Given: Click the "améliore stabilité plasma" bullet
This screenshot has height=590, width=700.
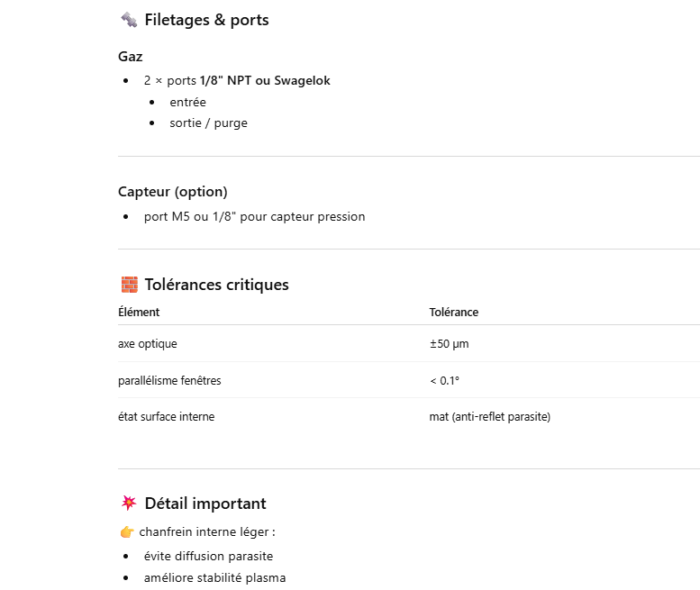Looking at the screenshot, I should pos(214,577).
